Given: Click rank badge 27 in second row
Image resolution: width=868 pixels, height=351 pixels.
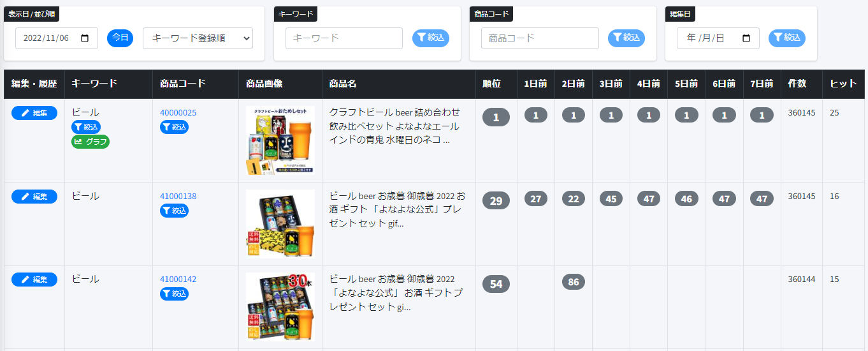Looking at the screenshot, I should pos(536,198).
